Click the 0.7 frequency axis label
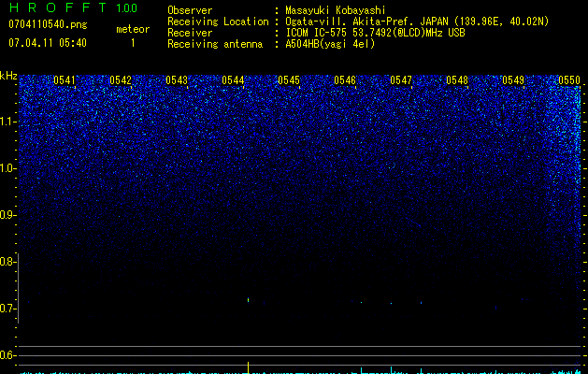This screenshot has width=588, height=374. [7, 309]
